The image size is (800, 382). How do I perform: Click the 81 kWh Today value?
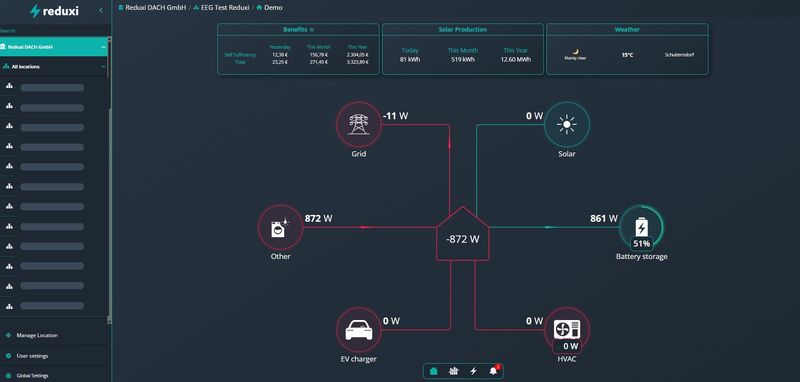[x=409, y=59]
